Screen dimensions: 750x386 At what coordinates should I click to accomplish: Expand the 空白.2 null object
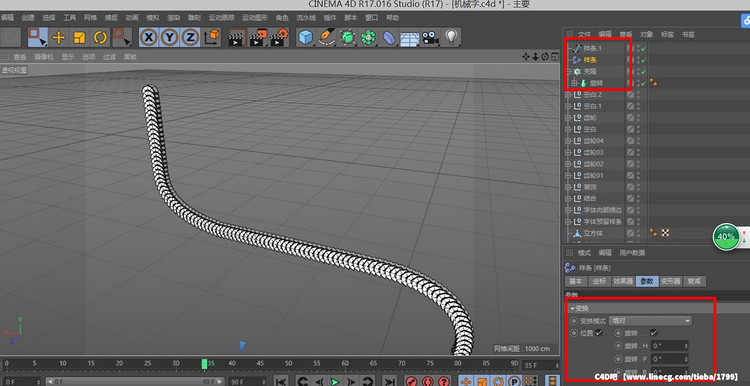tap(568, 95)
